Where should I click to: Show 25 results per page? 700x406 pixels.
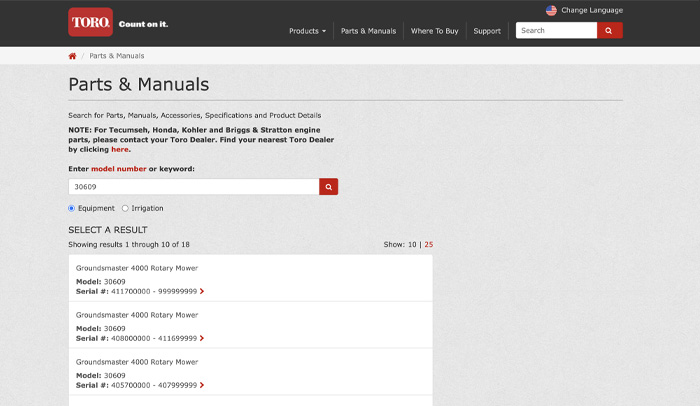[429, 244]
